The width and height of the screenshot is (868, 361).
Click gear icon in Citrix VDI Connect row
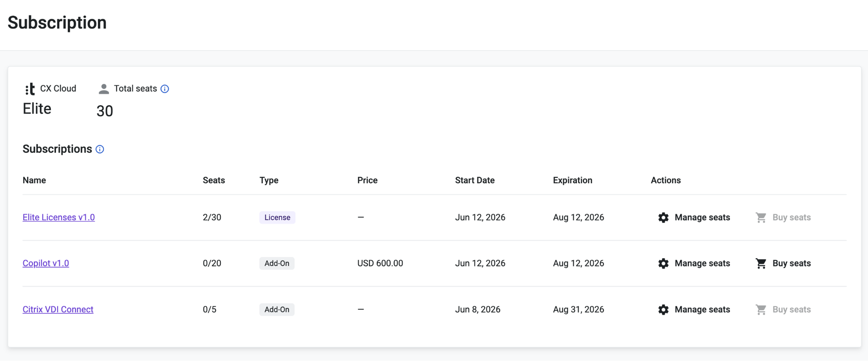tap(663, 310)
